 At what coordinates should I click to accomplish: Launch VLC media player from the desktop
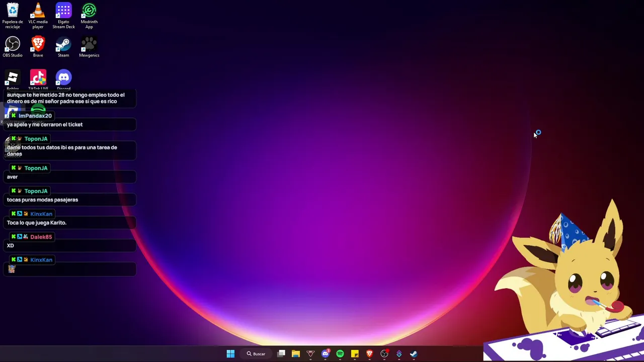pos(38,15)
